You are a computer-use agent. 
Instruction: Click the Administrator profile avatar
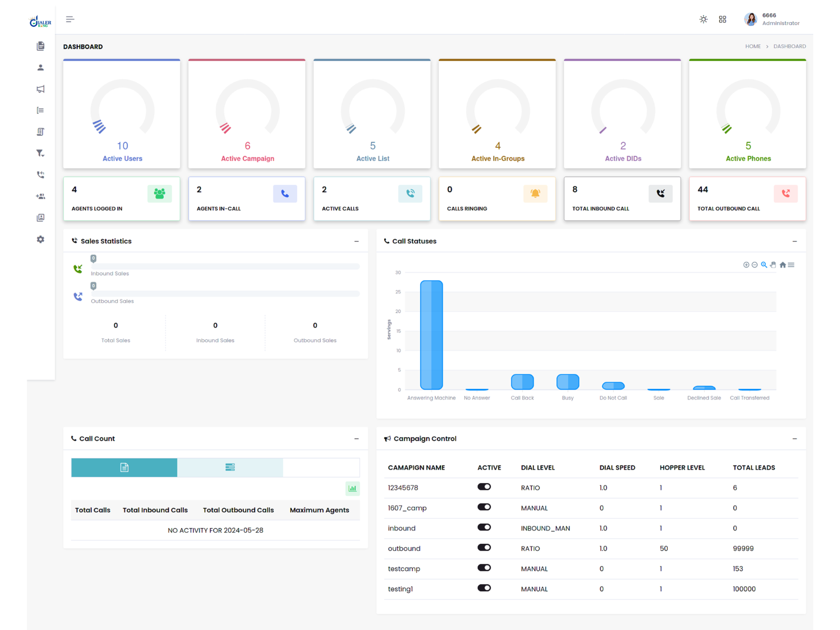(x=750, y=19)
